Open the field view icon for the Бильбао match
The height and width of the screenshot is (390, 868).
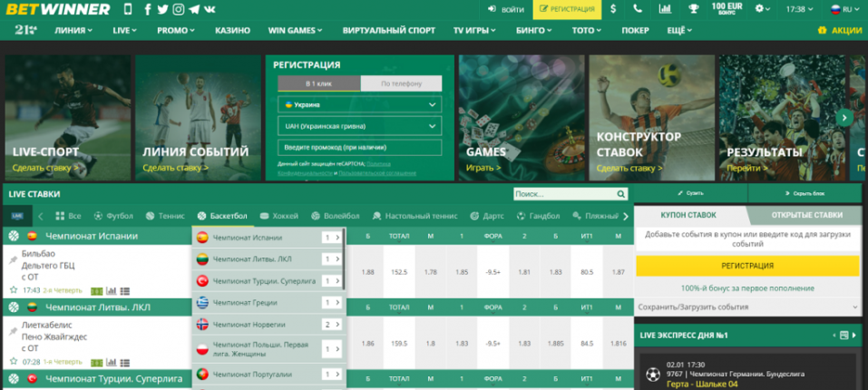pos(97,291)
